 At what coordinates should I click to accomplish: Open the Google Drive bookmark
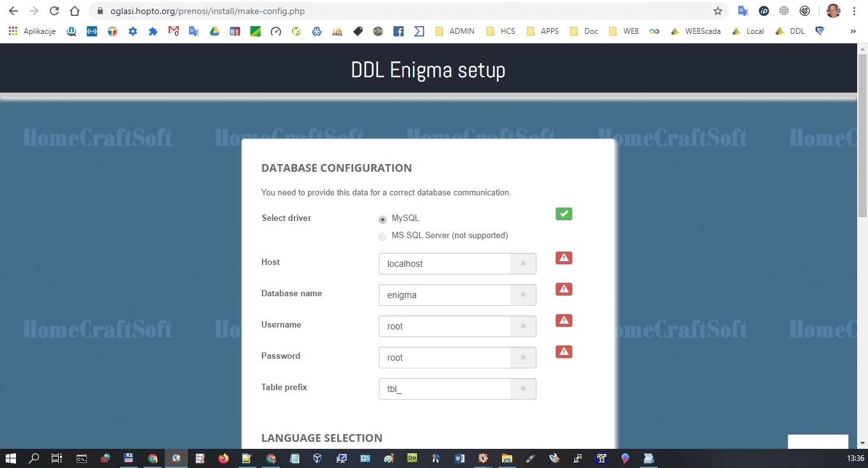215,31
